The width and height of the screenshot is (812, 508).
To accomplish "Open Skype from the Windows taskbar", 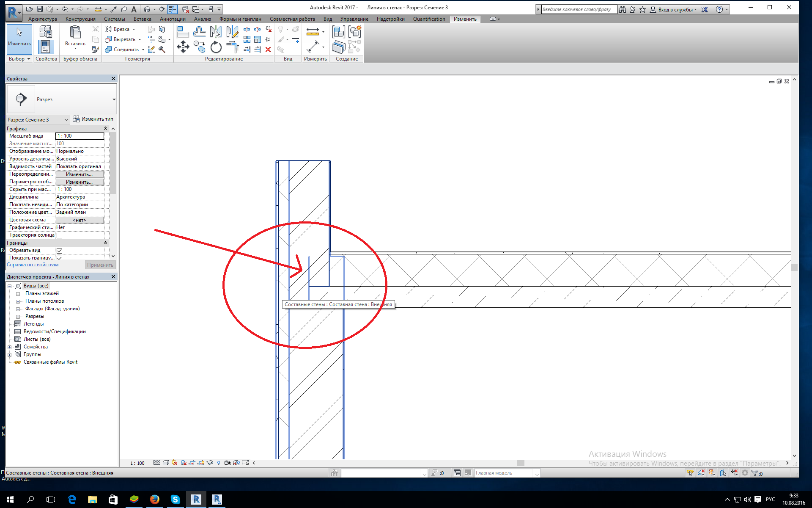I will [175, 500].
